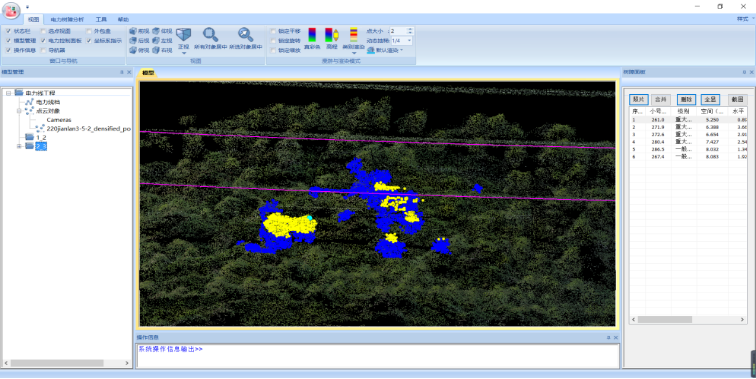Select the 220jianlan3-5-2_densified point cloud item

coord(89,129)
